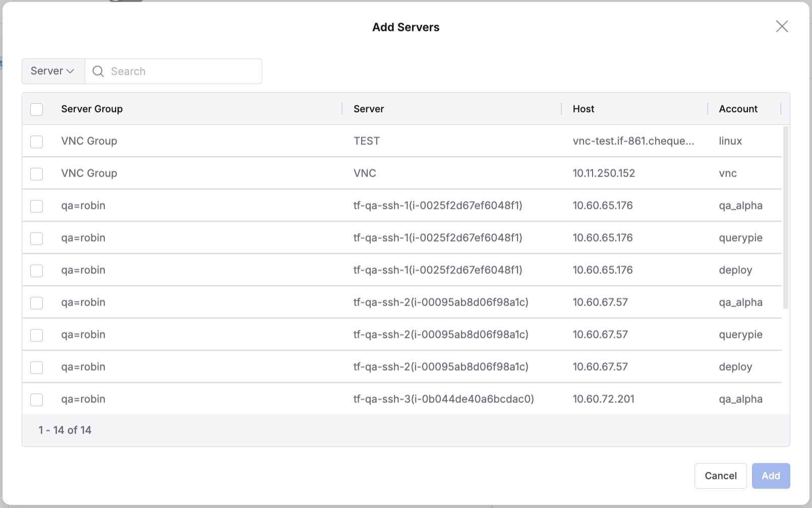Viewport: 812px width, 508px height.
Task: Check tf-qa-ssh-1 row with deploy account
Action: point(37,271)
